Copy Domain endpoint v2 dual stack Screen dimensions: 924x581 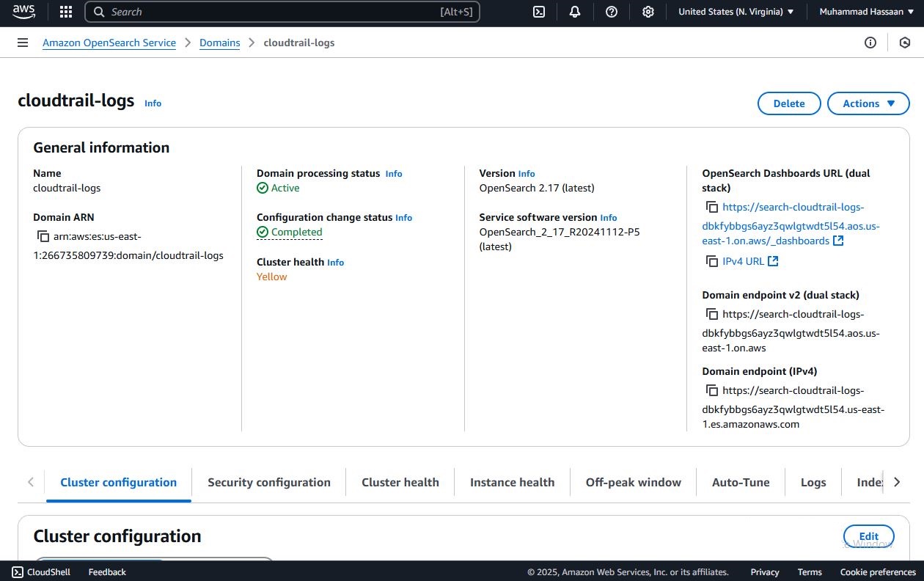(712, 314)
